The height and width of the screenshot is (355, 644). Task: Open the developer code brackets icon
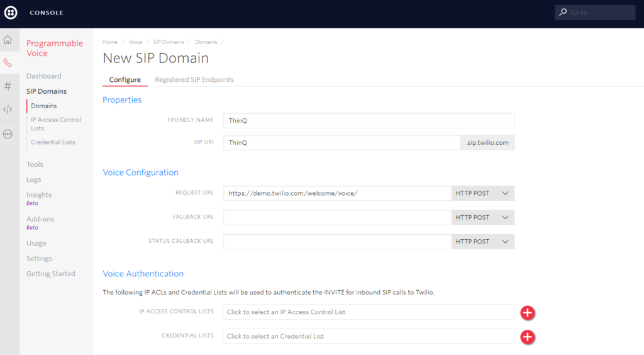(x=8, y=110)
